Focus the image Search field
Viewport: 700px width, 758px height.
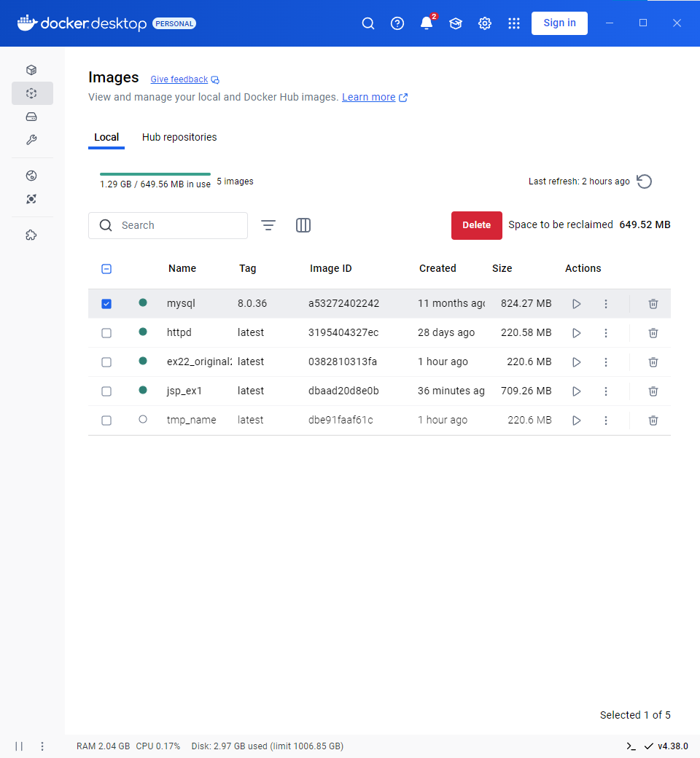(168, 225)
